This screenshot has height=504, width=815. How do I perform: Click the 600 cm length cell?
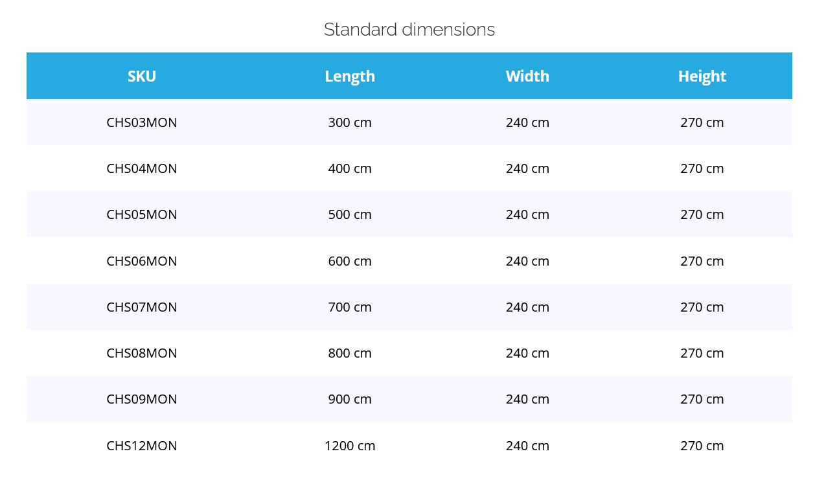pyautogui.click(x=350, y=261)
